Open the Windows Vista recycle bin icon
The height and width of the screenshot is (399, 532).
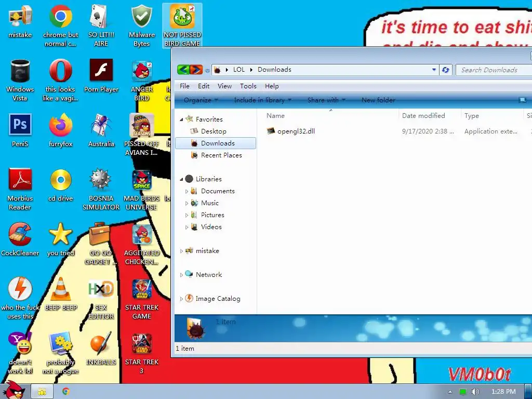click(x=20, y=81)
